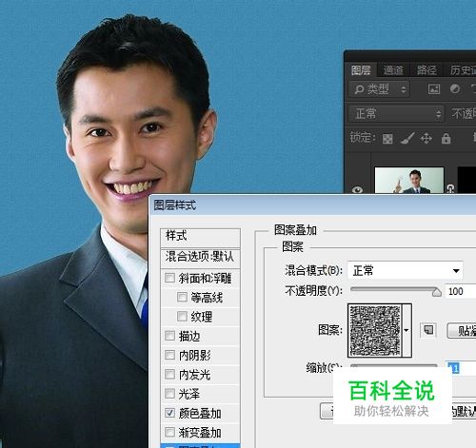The height and width of the screenshot is (448, 476).
Task: Enable the 描边 checkbox
Action: [x=169, y=336]
